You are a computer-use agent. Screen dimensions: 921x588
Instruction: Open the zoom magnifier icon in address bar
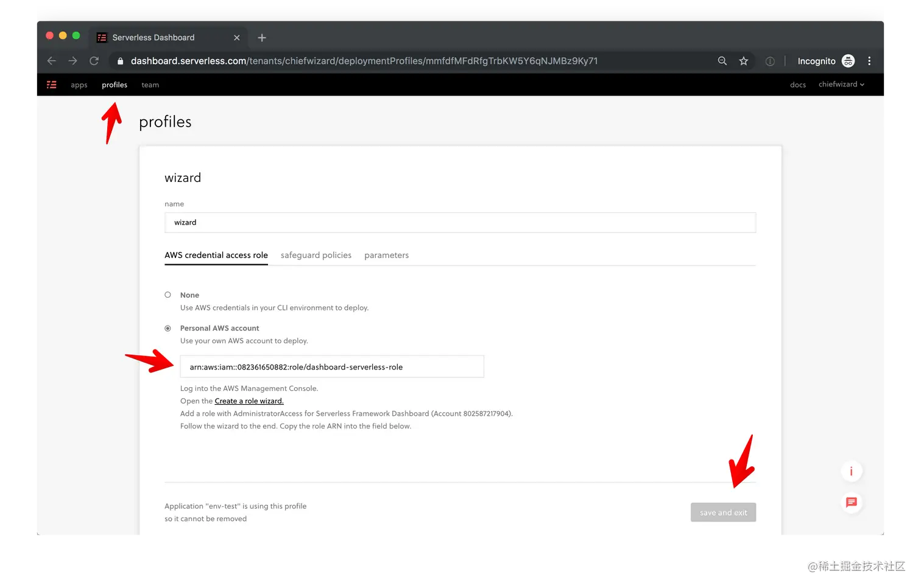[722, 61]
